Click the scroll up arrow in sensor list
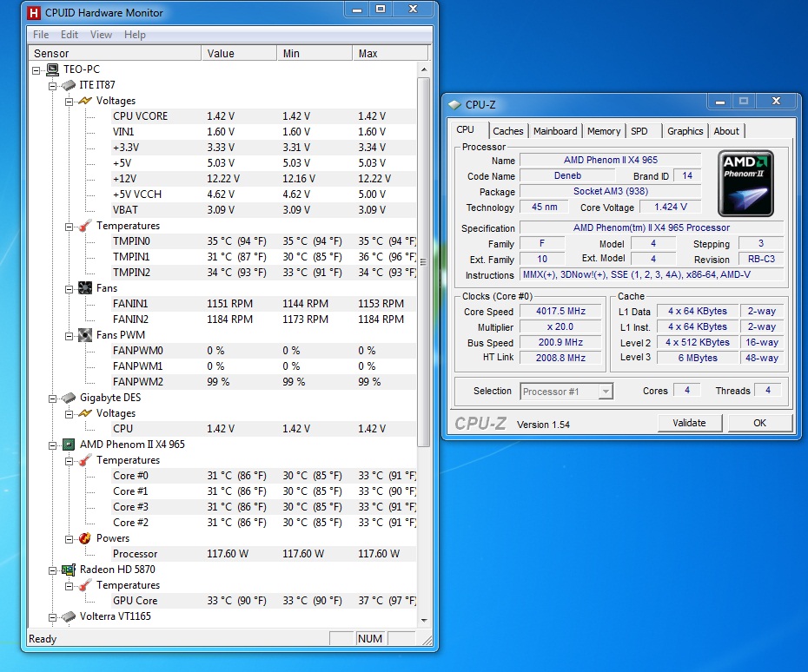This screenshot has height=672, width=808. [x=424, y=69]
